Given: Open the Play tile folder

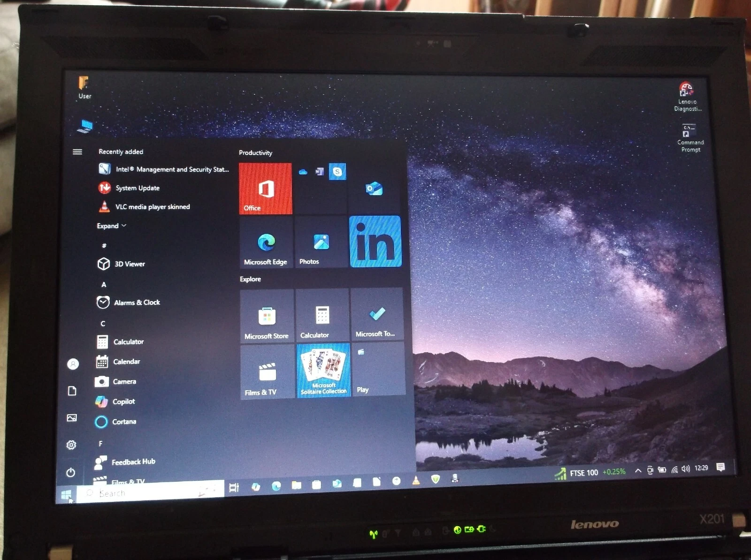Looking at the screenshot, I should 378,369.
